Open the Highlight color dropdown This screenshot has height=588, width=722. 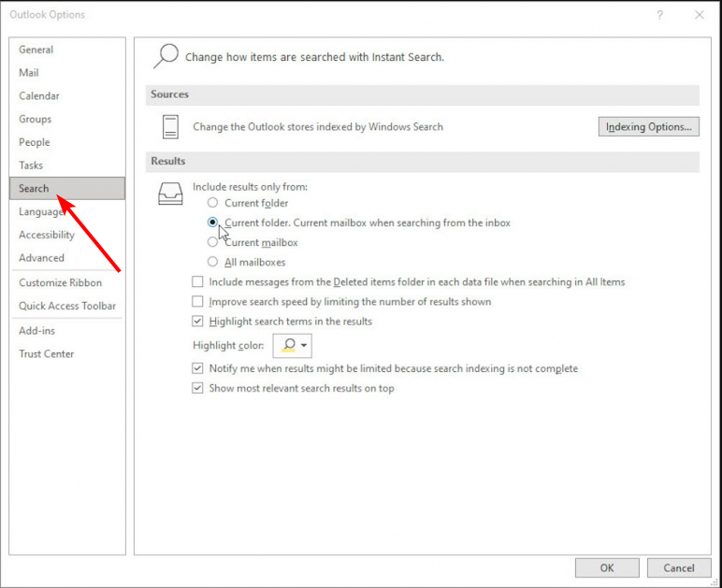(x=293, y=346)
